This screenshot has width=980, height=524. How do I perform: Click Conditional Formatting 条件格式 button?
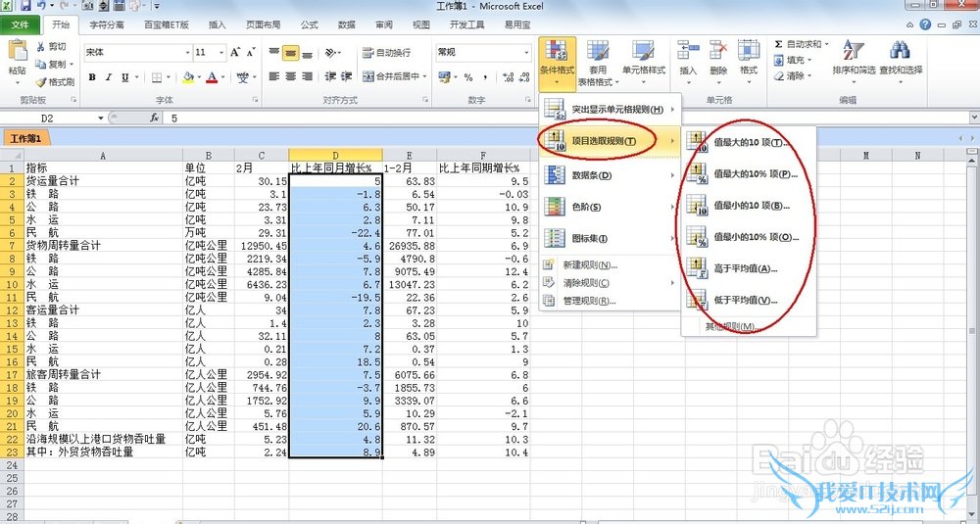[x=557, y=65]
